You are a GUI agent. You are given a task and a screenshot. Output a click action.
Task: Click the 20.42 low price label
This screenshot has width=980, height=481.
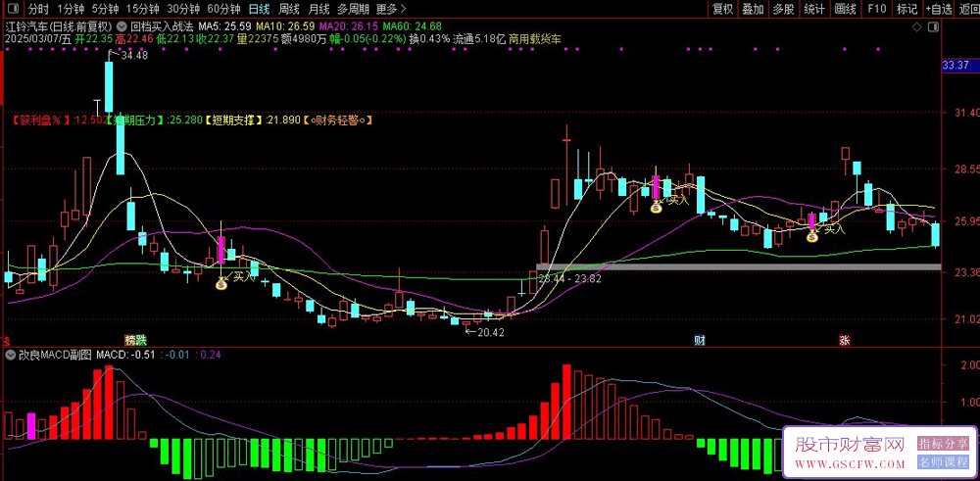coord(491,333)
